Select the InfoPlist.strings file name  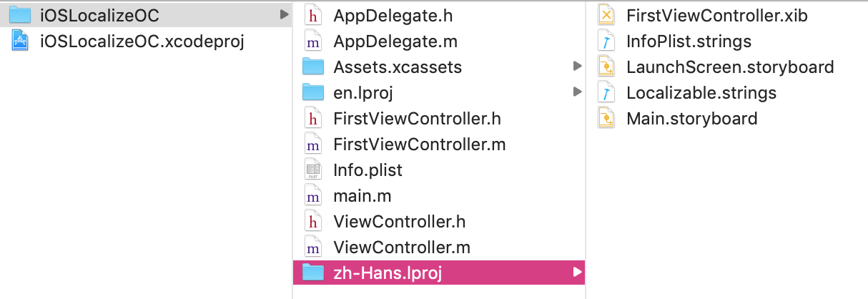(x=689, y=41)
